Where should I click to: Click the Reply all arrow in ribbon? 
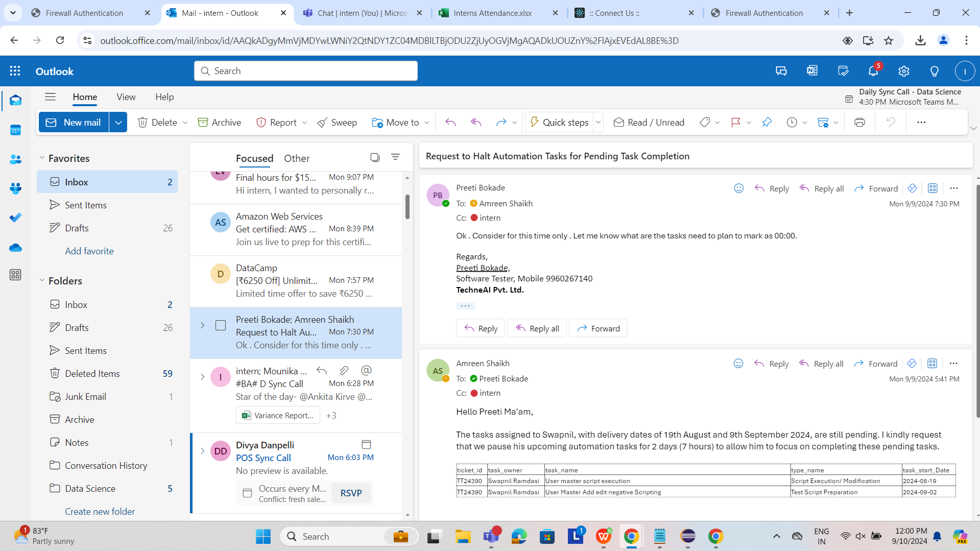pyautogui.click(x=476, y=123)
